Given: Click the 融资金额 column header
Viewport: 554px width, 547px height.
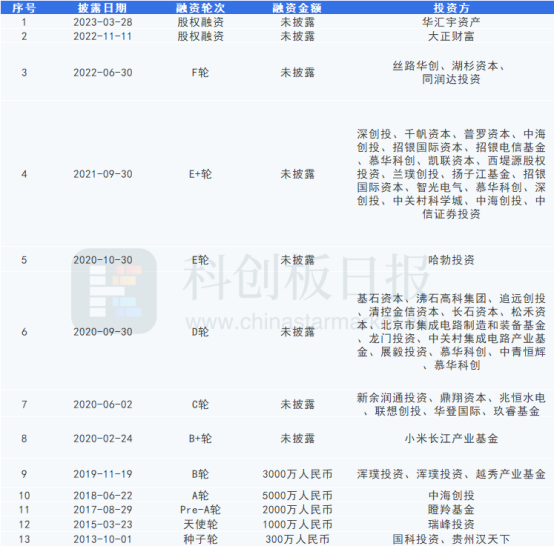Looking at the screenshot, I should tap(297, 8).
